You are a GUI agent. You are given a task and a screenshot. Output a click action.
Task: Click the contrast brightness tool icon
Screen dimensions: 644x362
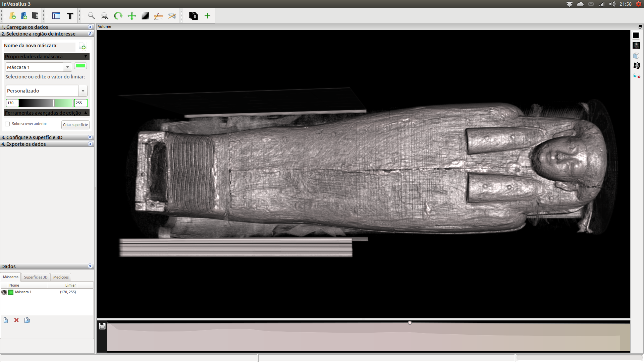145,16
